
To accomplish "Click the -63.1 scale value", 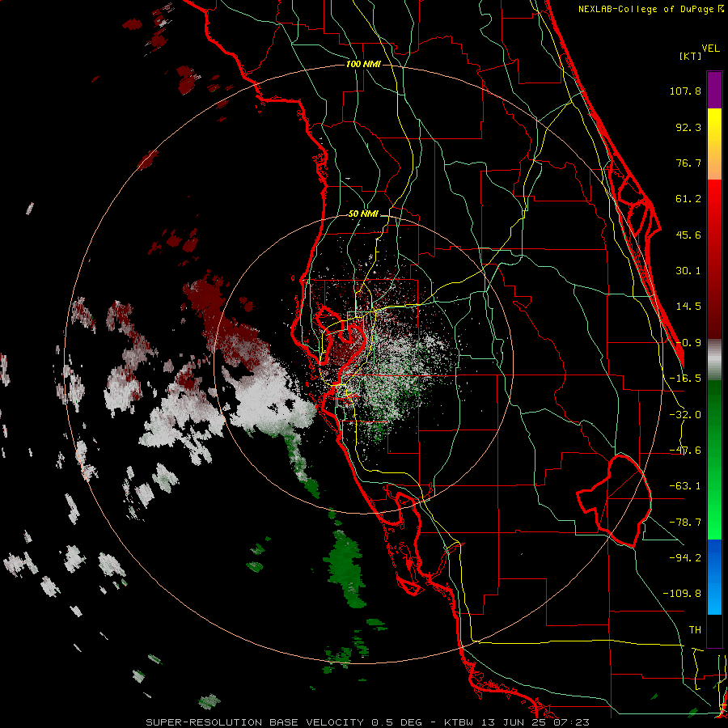I will click(x=685, y=486).
